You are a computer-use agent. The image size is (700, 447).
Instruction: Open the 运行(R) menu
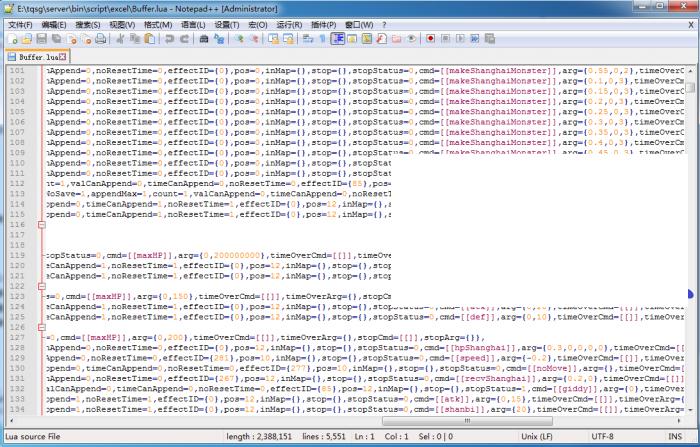pos(289,25)
